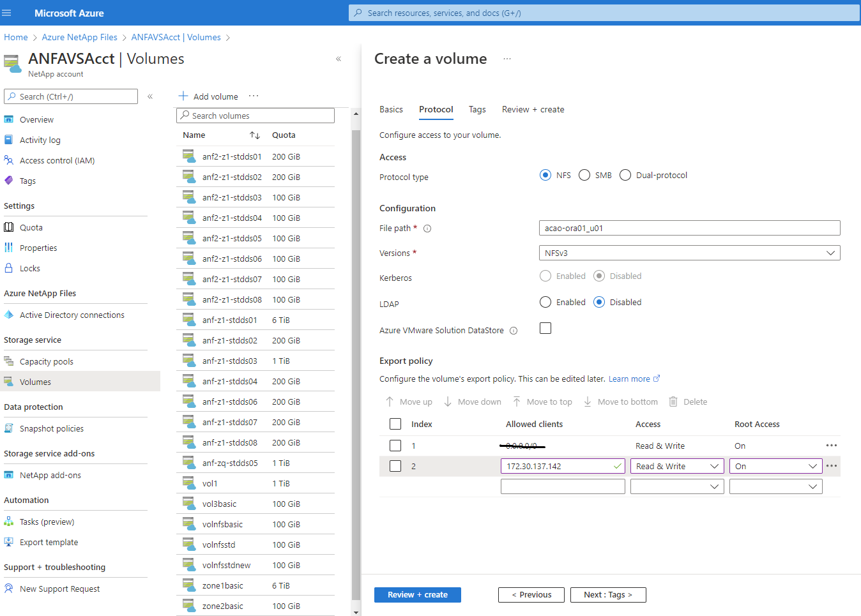Open more options for export rule 1
The image size is (861, 616).
(x=831, y=446)
